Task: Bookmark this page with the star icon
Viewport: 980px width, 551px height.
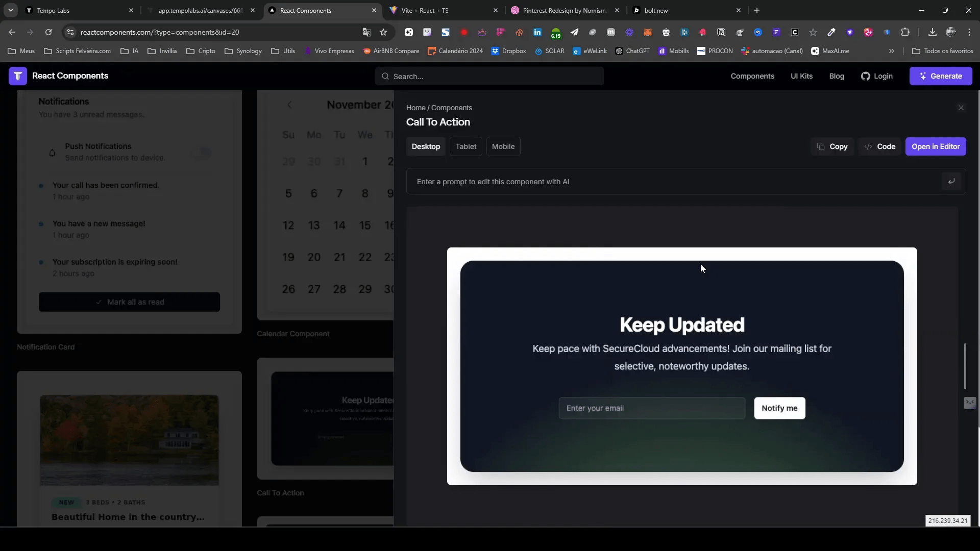Action: [383, 32]
